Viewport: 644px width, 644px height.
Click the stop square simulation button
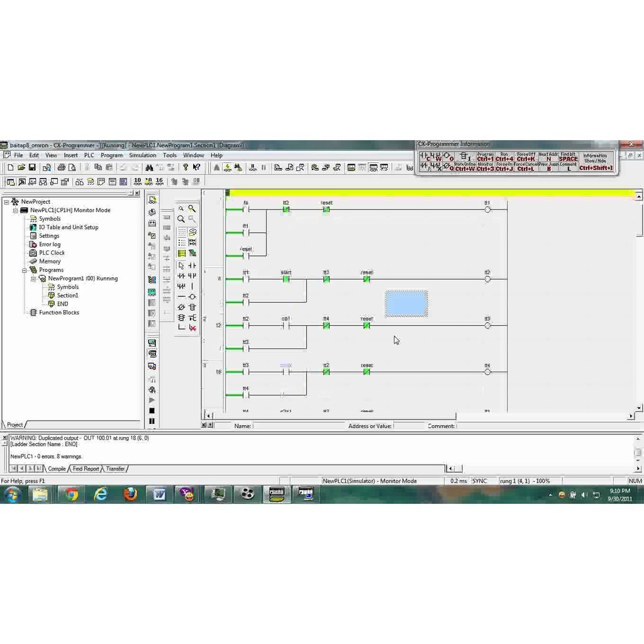pyautogui.click(x=152, y=411)
